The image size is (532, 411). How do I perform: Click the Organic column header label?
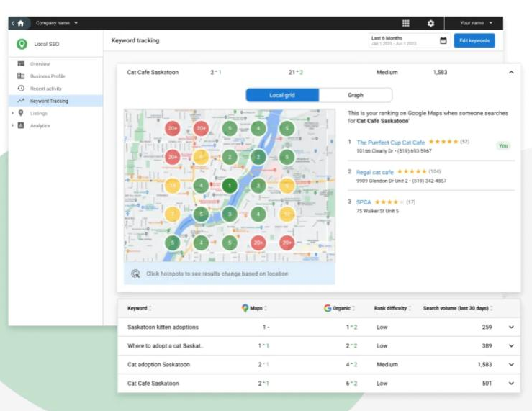tap(341, 308)
